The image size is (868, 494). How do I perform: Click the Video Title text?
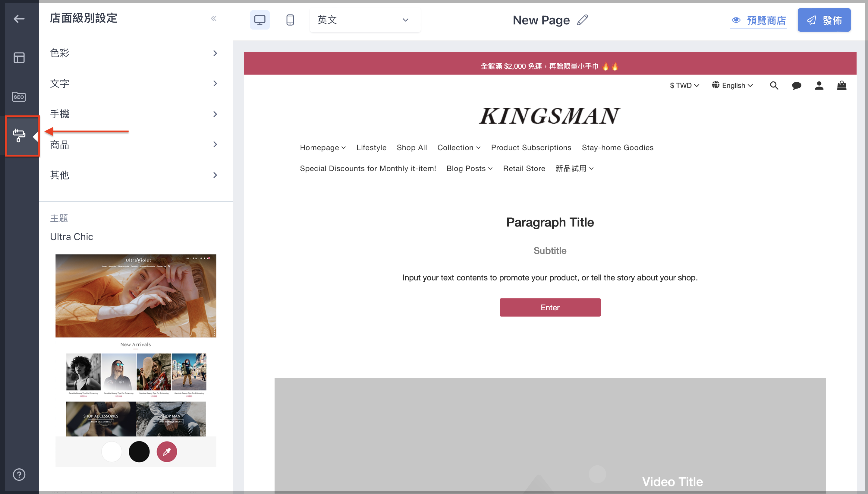[x=672, y=482]
